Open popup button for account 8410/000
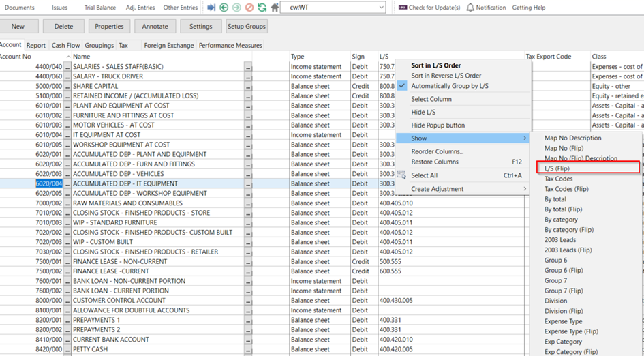This screenshot has width=644, height=356. [67, 340]
